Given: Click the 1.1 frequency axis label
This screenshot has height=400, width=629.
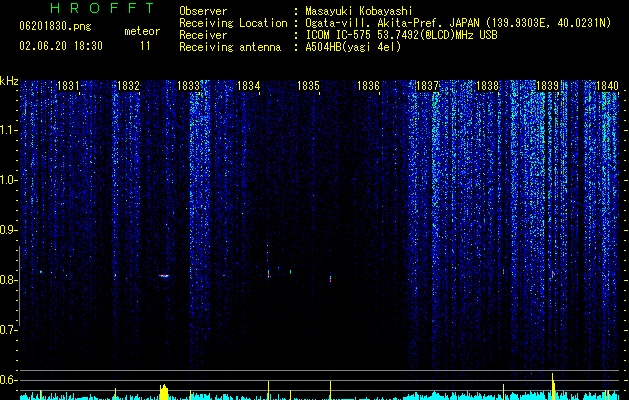Looking at the screenshot, I should click(x=8, y=130).
